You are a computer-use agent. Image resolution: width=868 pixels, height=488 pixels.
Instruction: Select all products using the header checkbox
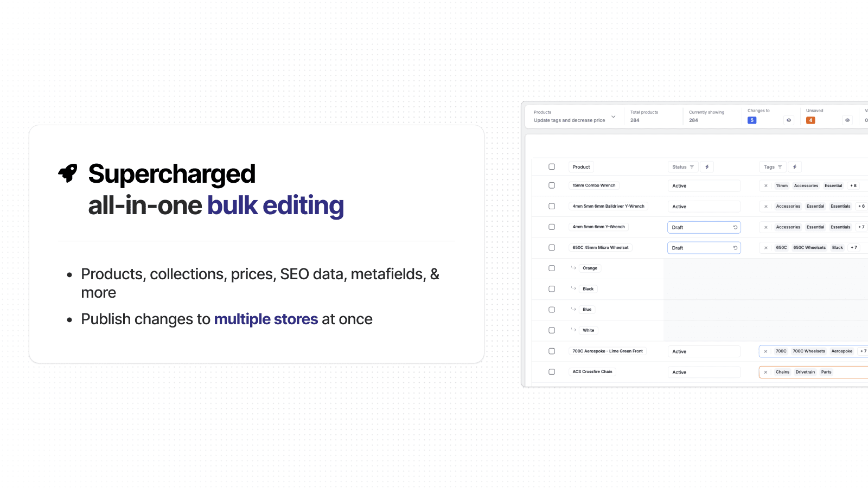tap(552, 166)
